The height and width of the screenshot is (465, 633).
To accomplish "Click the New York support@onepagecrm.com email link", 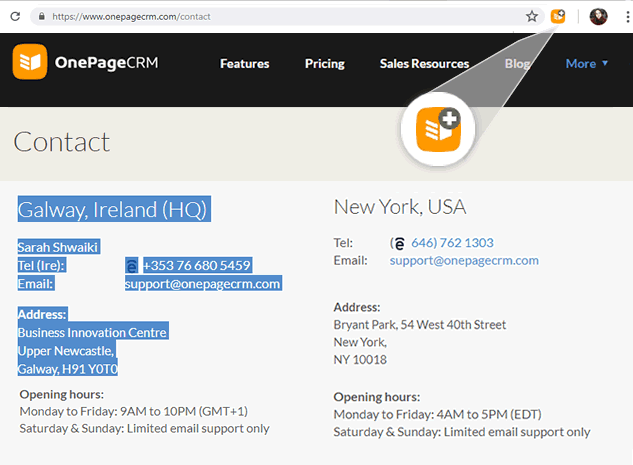I will (464, 260).
